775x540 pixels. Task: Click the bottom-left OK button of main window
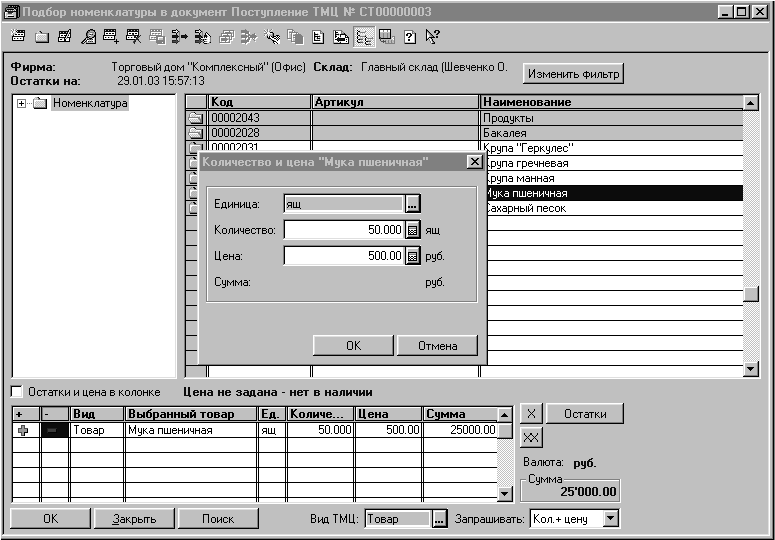(50, 519)
